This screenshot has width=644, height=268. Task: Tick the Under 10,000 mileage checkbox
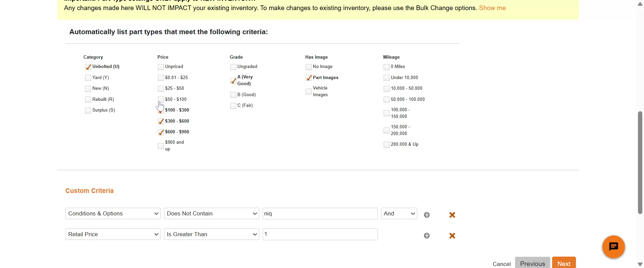(387, 78)
